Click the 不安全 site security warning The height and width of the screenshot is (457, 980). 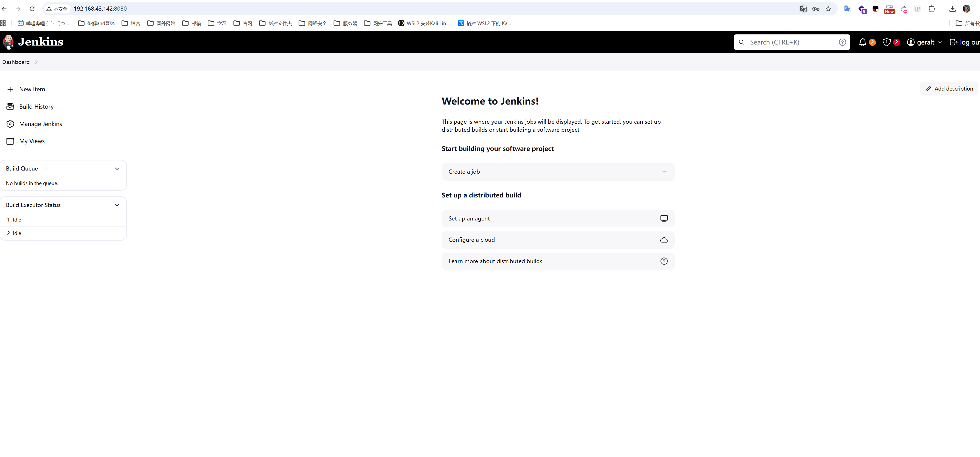coord(57,9)
